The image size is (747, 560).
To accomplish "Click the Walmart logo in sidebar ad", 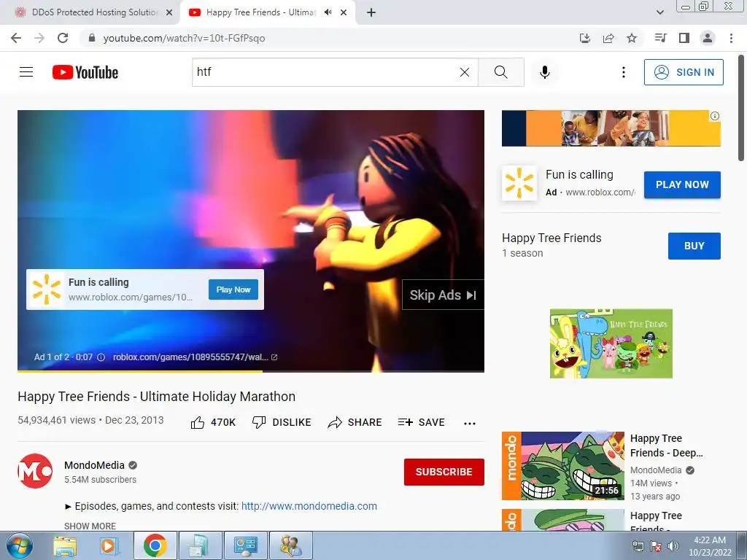I will 519,183.
